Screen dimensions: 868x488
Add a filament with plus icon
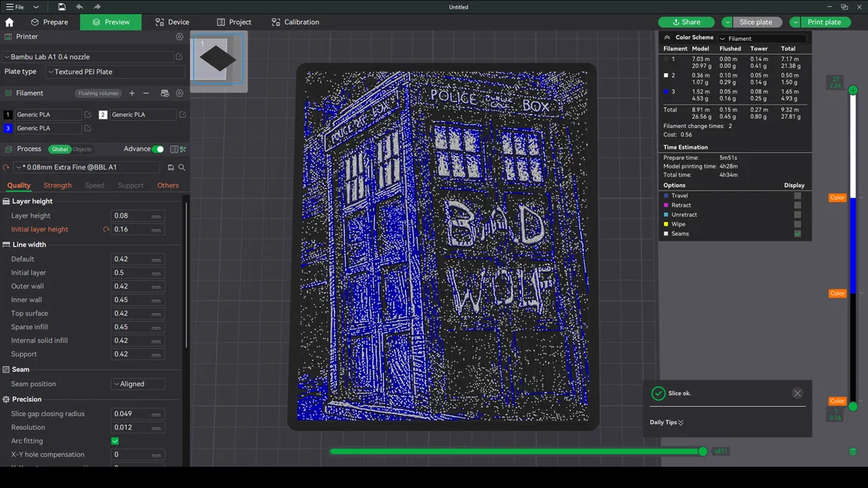pyautogui.click(x=132, y=94)
